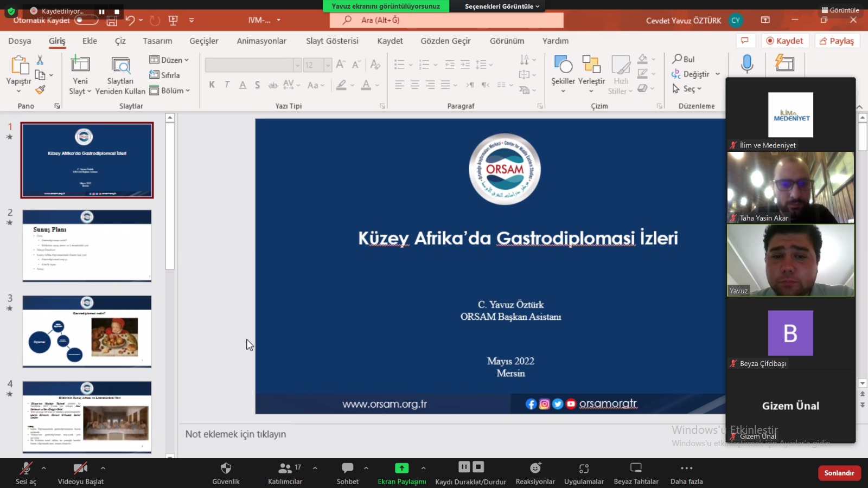Pause the recording indicator at top left

point(101,11)
